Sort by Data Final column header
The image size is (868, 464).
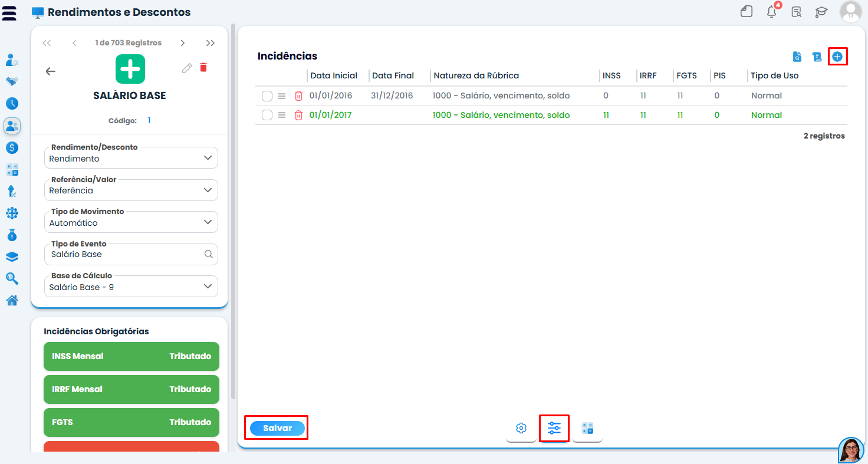[x=393, y=75]
